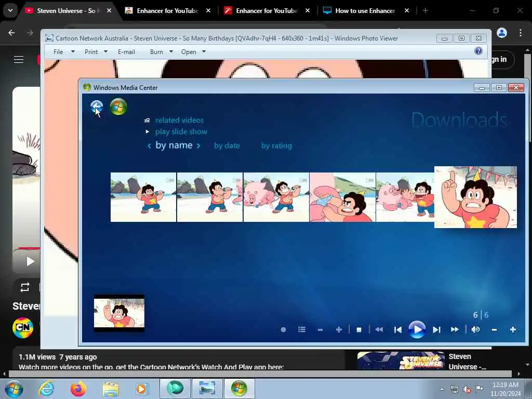The height and width of the screenshot is (399, 532).
Task: Open the green Windows Media Center start button
Action: click(118, 107)
